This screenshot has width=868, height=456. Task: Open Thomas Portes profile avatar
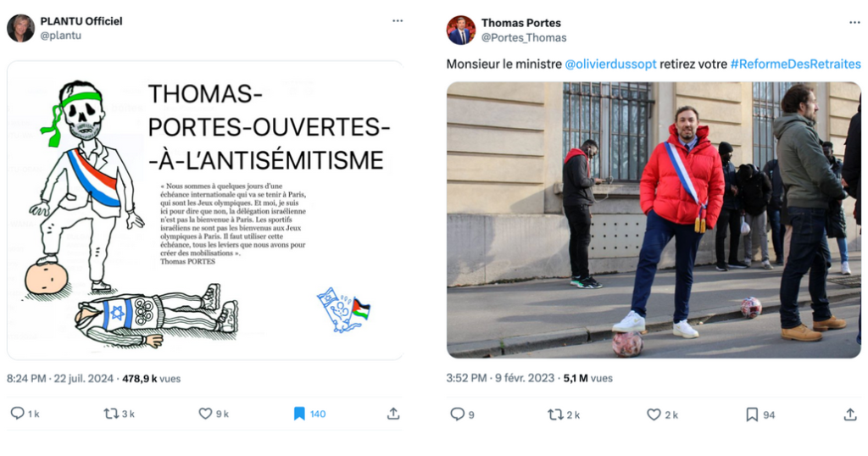[460, 31]
